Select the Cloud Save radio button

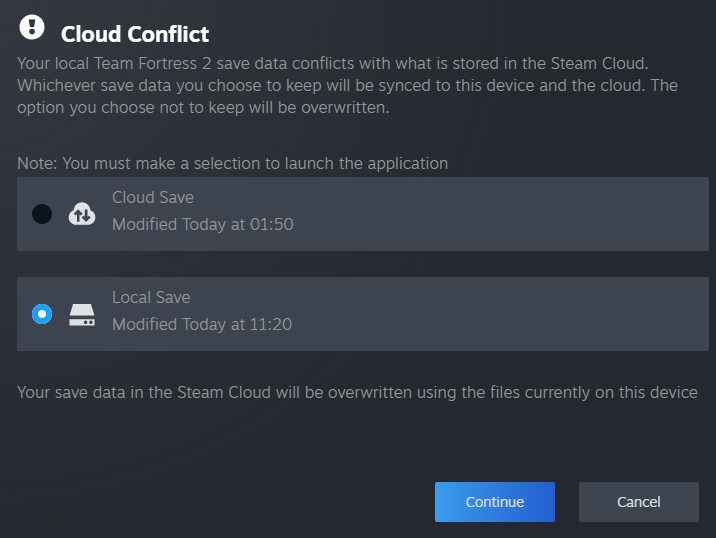tap(42, 214)
